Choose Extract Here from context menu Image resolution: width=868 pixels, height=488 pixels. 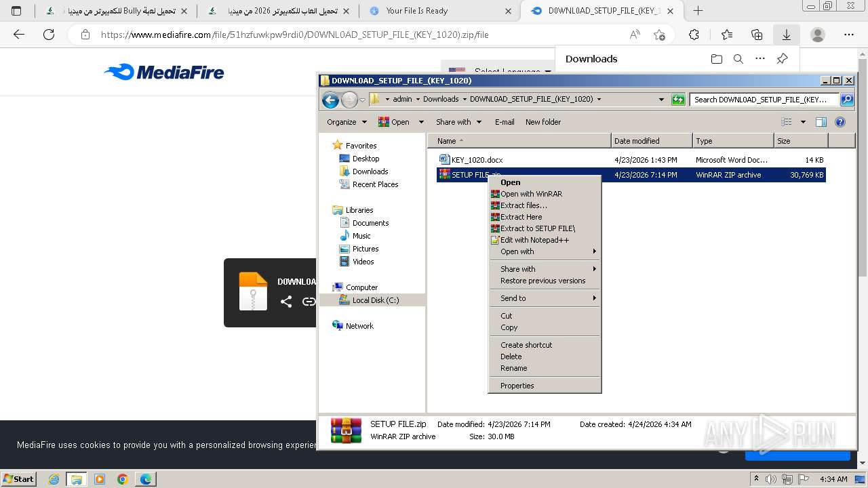pyautogui.click(x=545, y=217)
